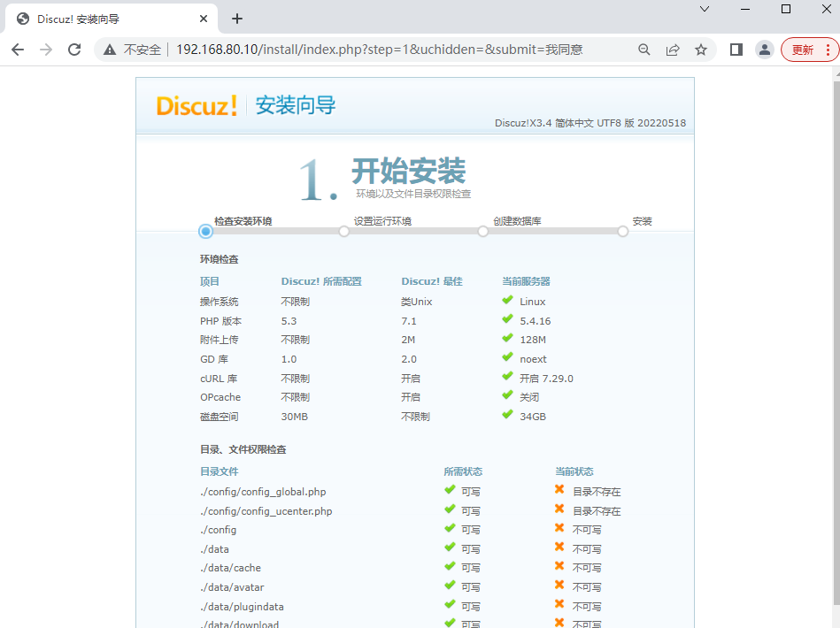Click the 设置运行环境 step label
The image size is (840, 628).
(382, 221)
